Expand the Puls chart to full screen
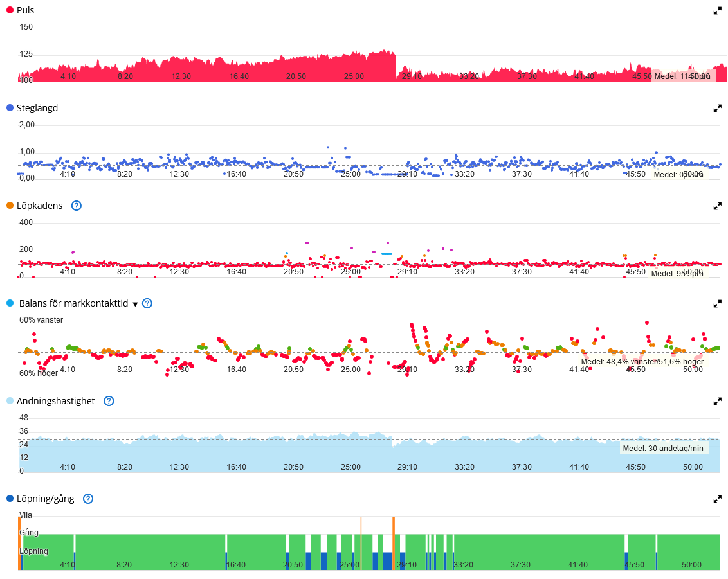The width and height of the screenshot is (728, 579). pos(717,11)
